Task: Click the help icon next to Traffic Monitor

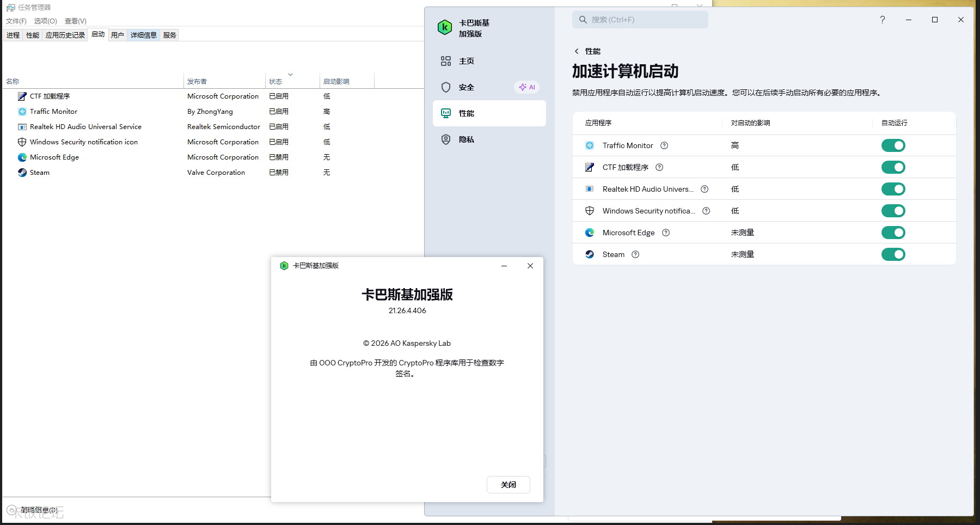Action: [664, 145]
